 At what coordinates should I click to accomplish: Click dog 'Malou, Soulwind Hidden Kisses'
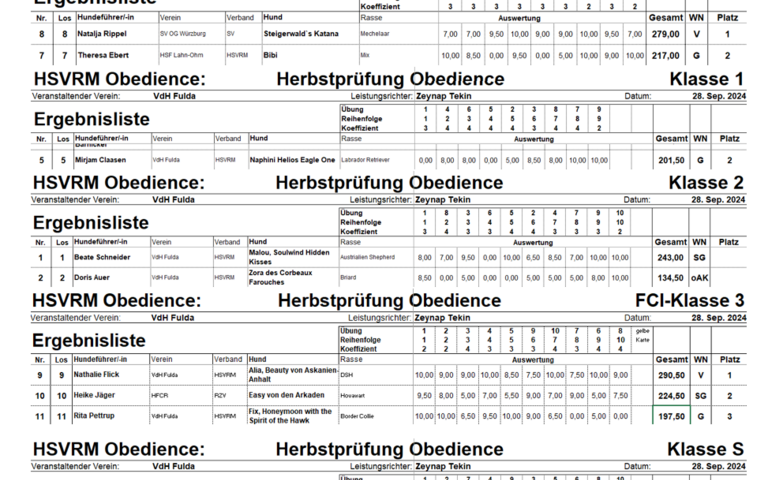tap(289, 257)
